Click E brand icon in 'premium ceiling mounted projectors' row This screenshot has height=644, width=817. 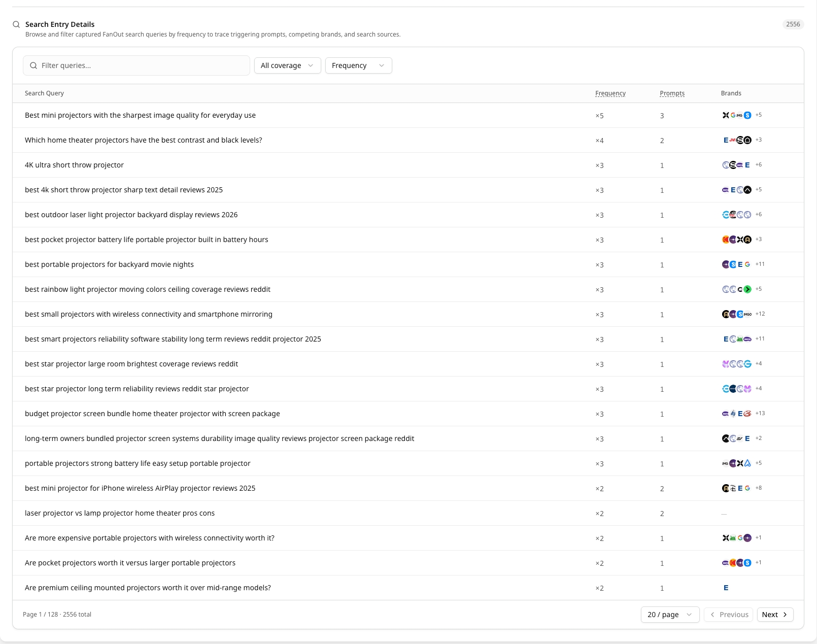pos(726,588)
